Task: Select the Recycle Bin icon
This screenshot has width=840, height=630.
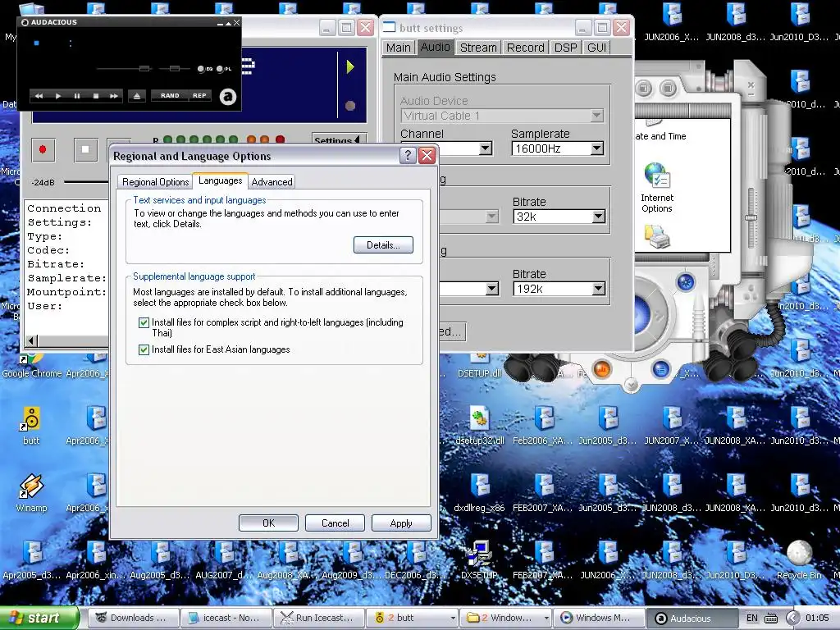Action: (799, 560)
